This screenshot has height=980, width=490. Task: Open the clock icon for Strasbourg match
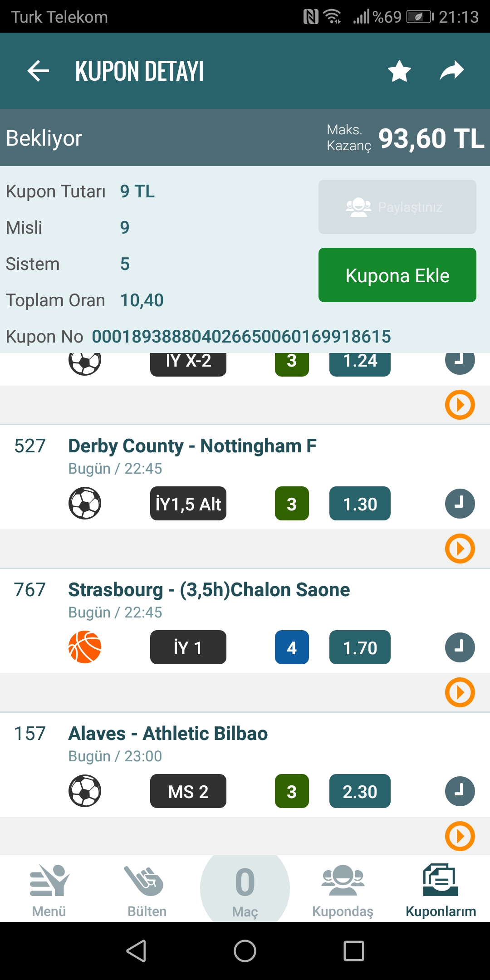tap(460, 647)
